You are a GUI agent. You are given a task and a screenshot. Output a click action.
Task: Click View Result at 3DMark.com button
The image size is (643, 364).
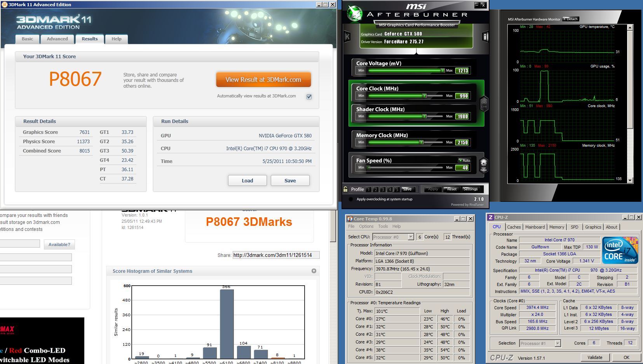tap(263, 80)
